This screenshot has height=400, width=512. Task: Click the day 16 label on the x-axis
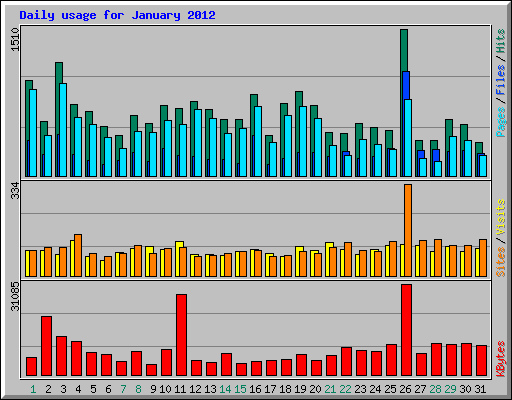tap(255, 389)
